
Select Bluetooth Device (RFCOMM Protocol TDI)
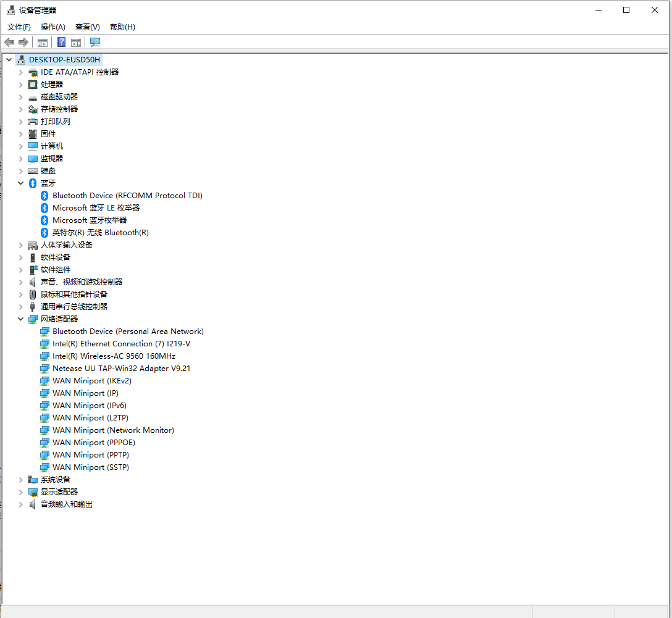point(127,196)
